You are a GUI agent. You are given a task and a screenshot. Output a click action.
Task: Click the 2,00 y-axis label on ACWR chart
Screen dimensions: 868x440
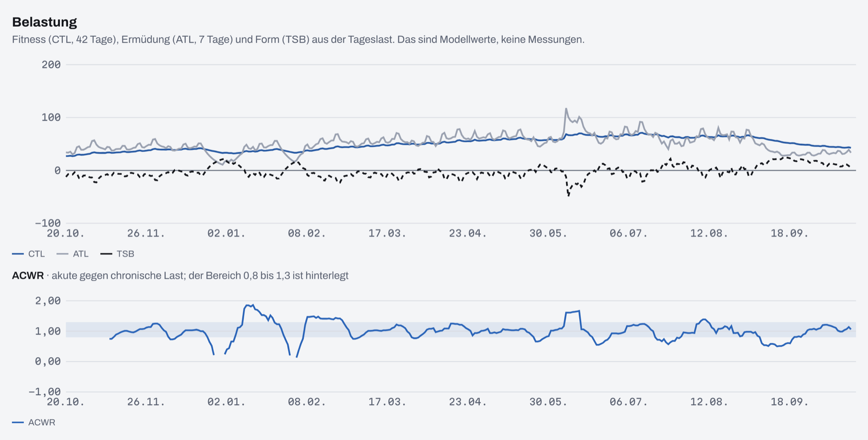pyautogui.click(x=48, y=301)
